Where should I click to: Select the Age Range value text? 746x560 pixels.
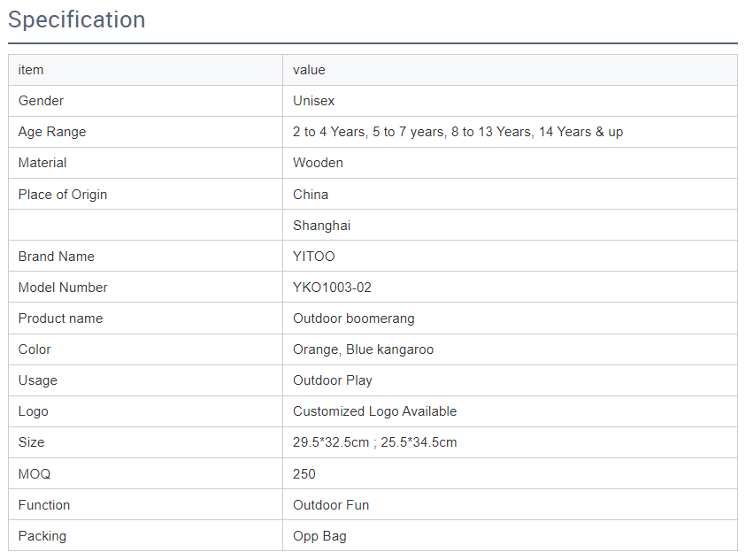[458, 132]
